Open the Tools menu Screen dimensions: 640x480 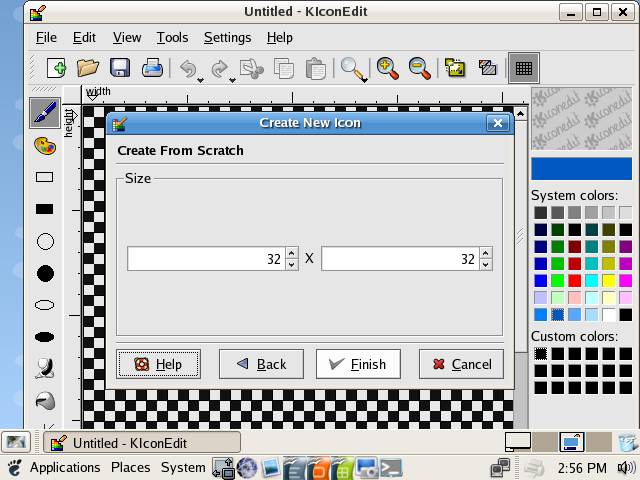coord(172,37)
